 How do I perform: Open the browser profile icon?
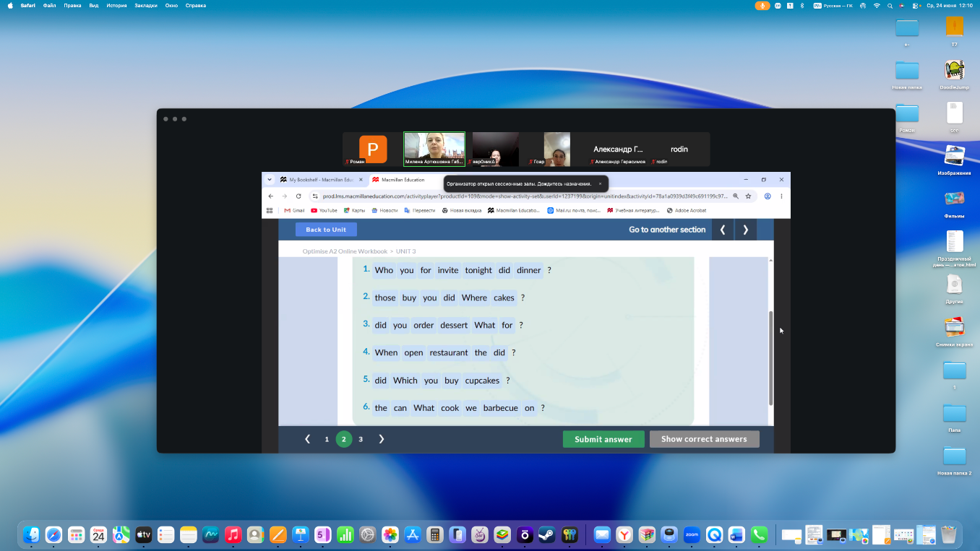pyautogui.click(x=768, y=196)
